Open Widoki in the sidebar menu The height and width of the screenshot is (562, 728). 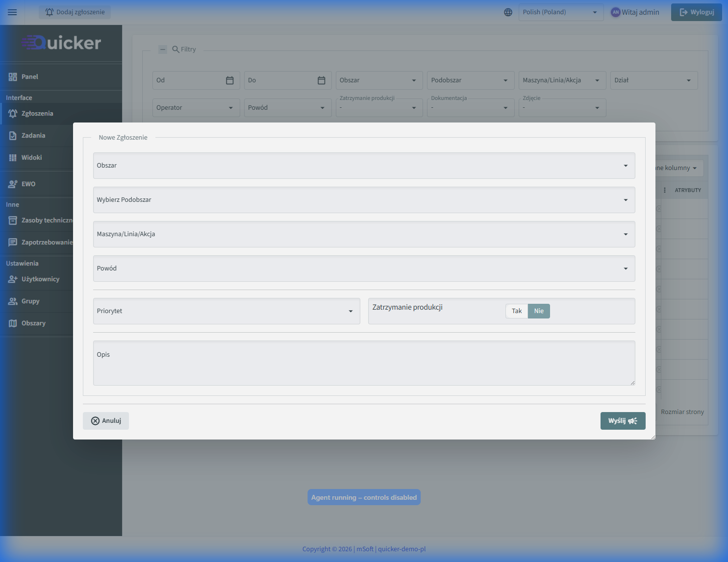(x=31, y=158)
